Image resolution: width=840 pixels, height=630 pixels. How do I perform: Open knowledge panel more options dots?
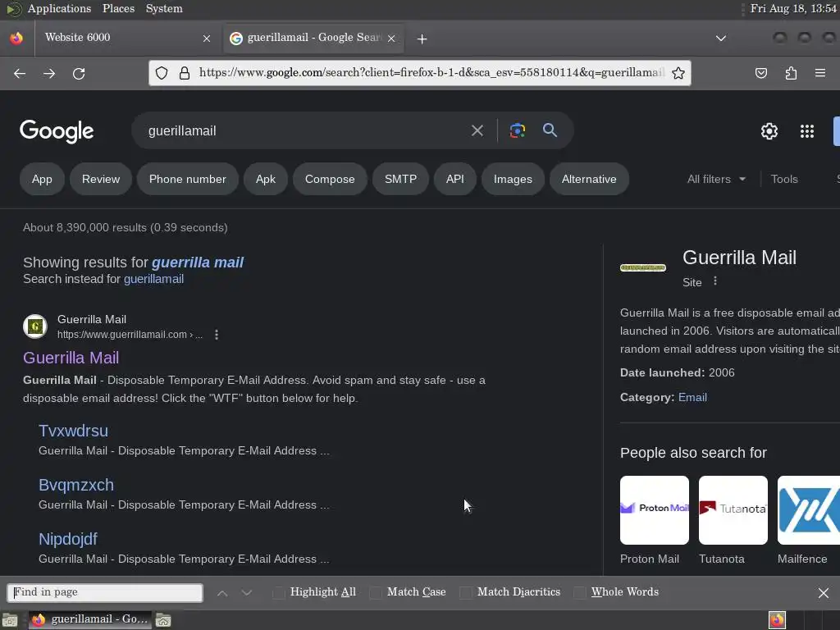715,281
